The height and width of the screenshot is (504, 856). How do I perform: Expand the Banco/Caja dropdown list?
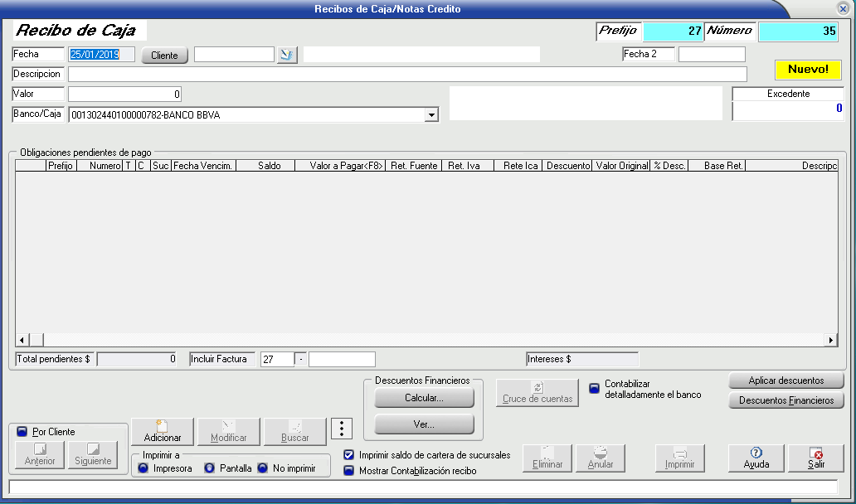431,115
